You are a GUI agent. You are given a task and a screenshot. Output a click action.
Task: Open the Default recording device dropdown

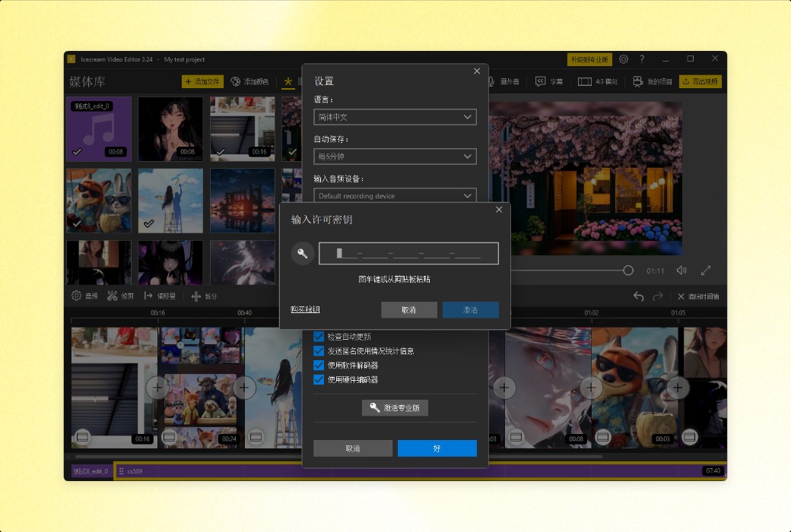[x=395, y=195]
